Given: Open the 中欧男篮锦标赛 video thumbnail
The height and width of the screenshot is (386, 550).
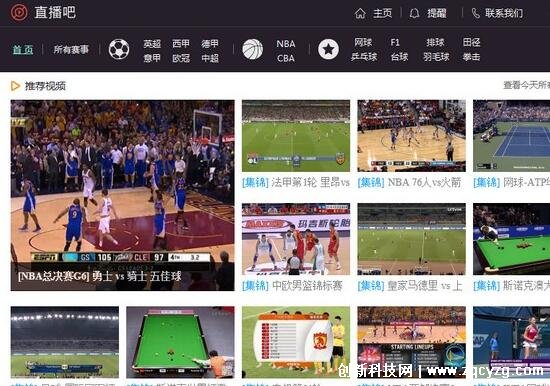Looking at the screenshot, I should point(296,239).
